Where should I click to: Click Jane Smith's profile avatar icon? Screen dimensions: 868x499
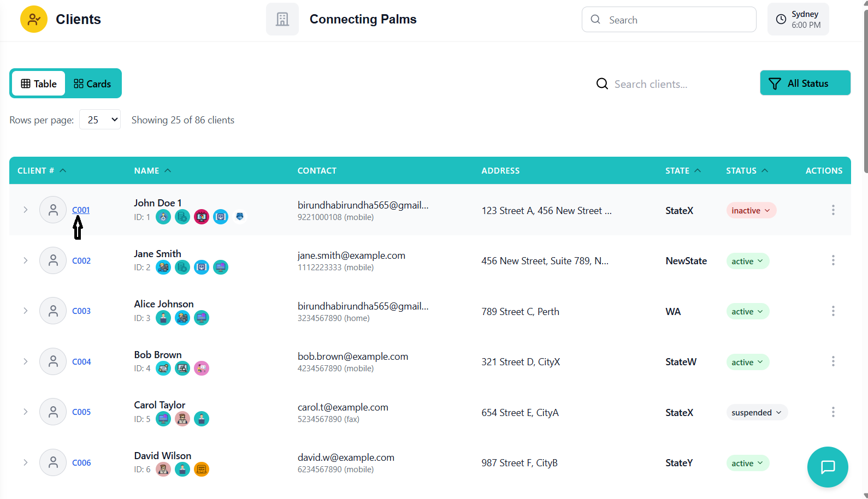[x=53, y=260]
